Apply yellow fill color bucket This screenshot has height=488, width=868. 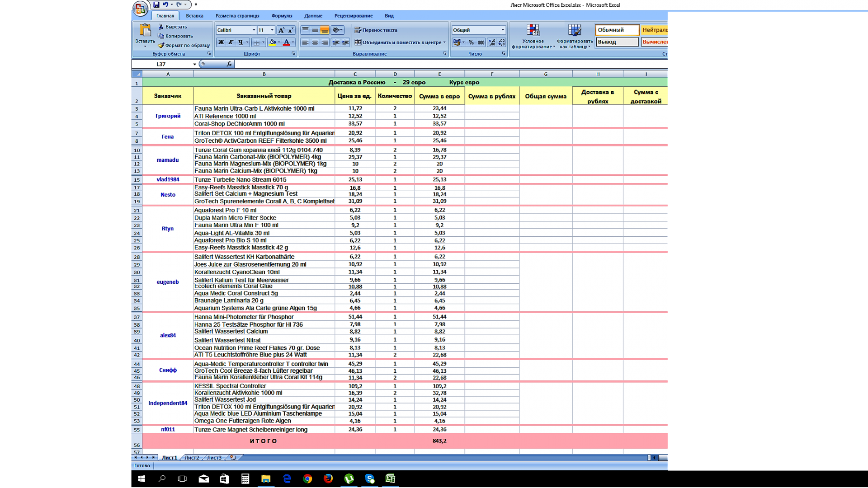[x=272, y=42]
